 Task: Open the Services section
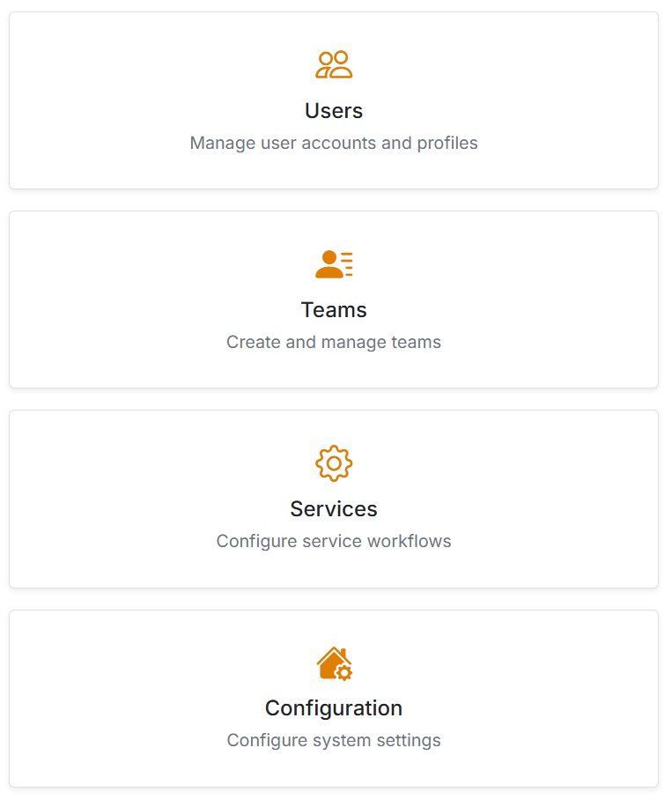pos(334,499)
